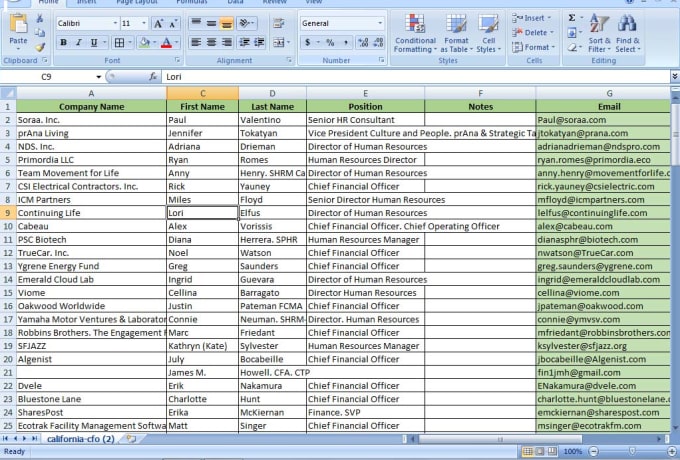
Task: Open Number dialog launcher
Action: [x=382, y=60]
